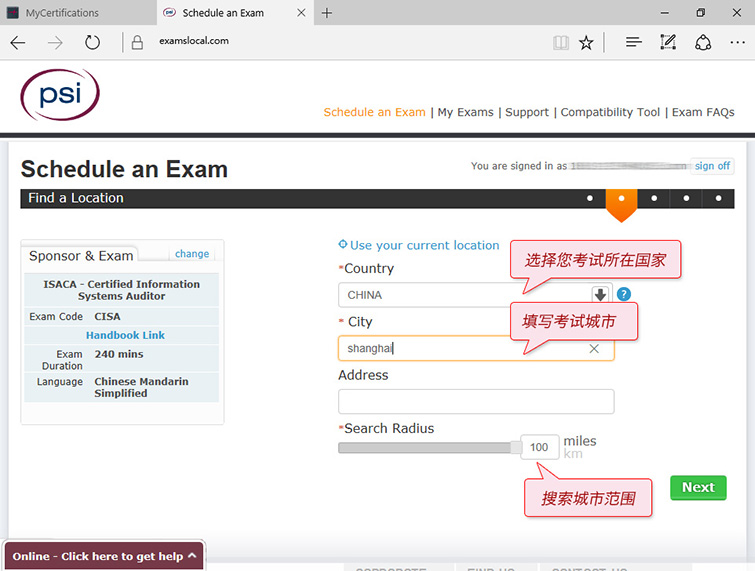Image resolution: width=755 pixels, height=571 pixels.
Task: Click the Sponsor & Exam panel tab
Action: [x=81, y=256]
